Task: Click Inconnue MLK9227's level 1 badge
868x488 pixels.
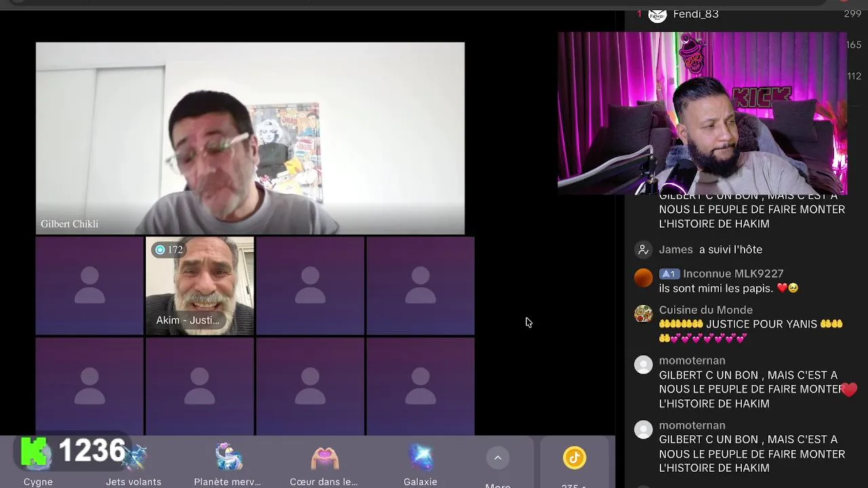Action: click(x=669, y=274)
